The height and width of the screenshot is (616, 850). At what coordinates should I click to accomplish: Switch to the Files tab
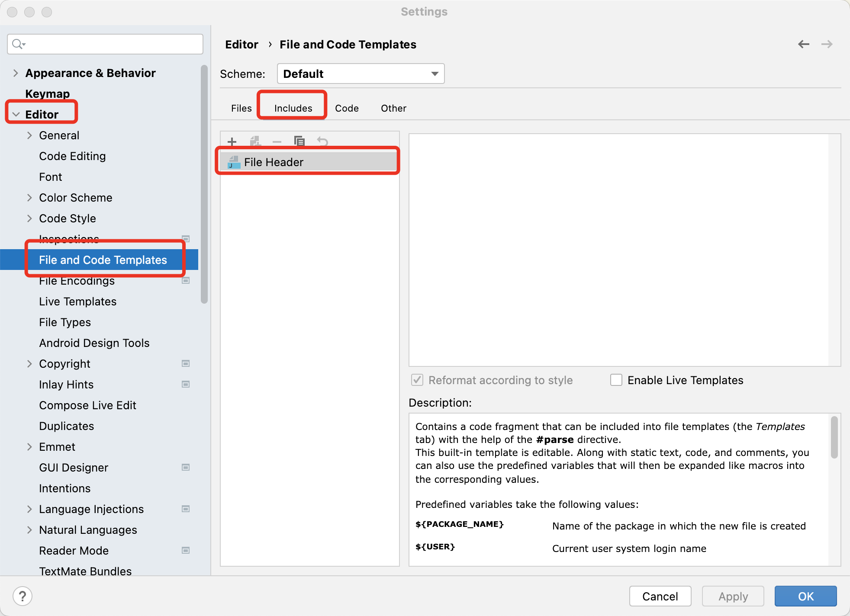241,108
